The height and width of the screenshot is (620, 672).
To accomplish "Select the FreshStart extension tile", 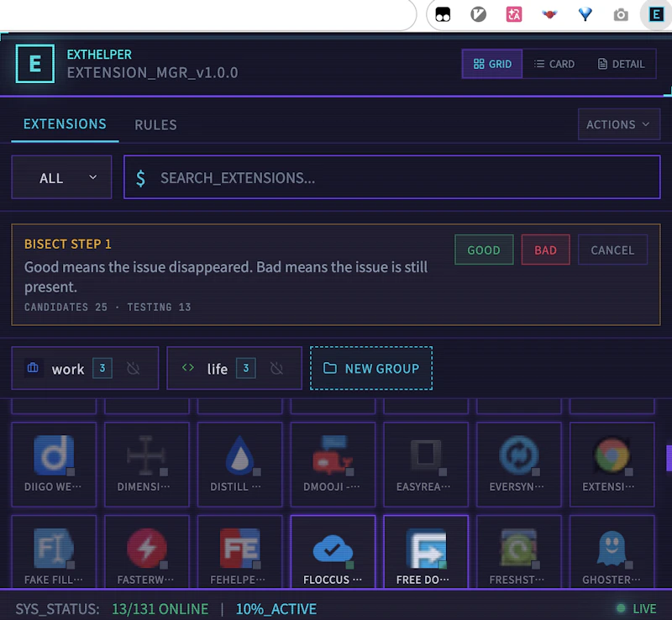I will [519, 552].
